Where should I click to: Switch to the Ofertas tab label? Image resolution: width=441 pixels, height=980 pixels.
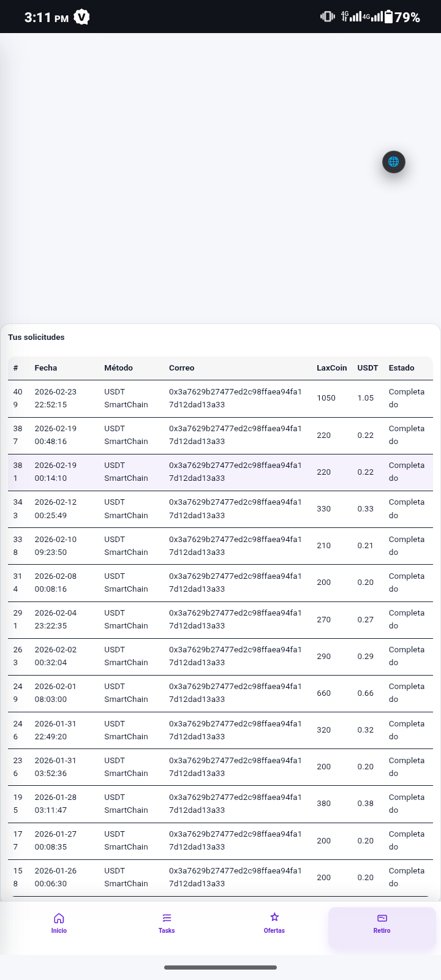(274, 930)
